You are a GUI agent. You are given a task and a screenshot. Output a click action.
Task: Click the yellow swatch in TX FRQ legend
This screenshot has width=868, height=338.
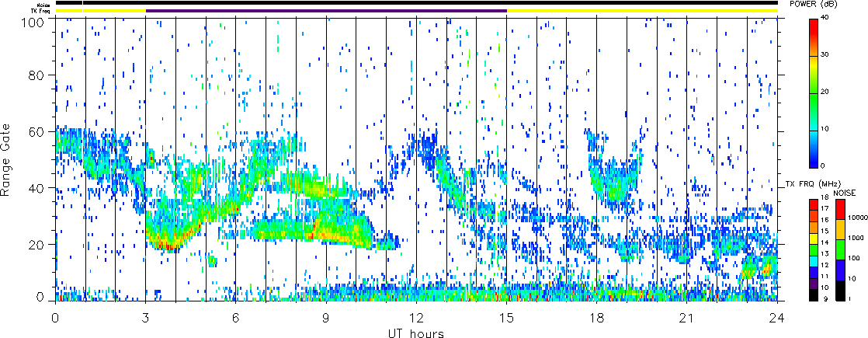(x=814, y=239)
